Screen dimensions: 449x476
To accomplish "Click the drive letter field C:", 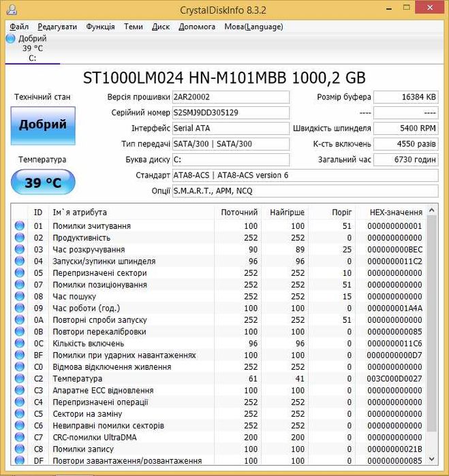I will click(231, 159).
